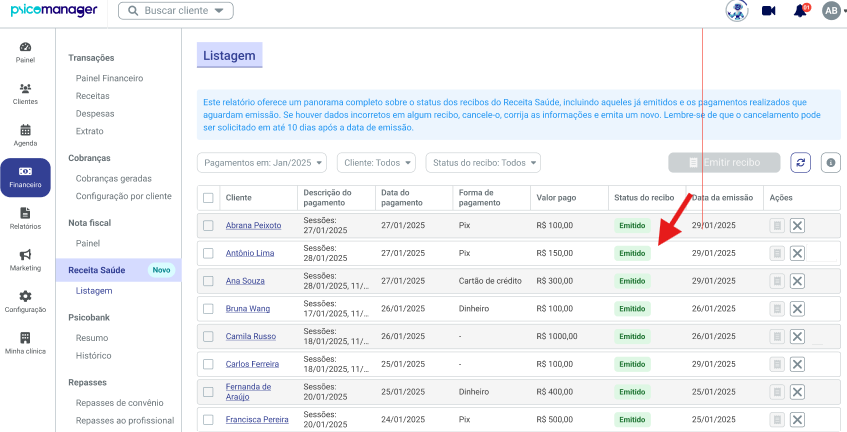View receipt document icon for Abrana Peixoto
847x432 pixels.
click(x=777, y=225)
